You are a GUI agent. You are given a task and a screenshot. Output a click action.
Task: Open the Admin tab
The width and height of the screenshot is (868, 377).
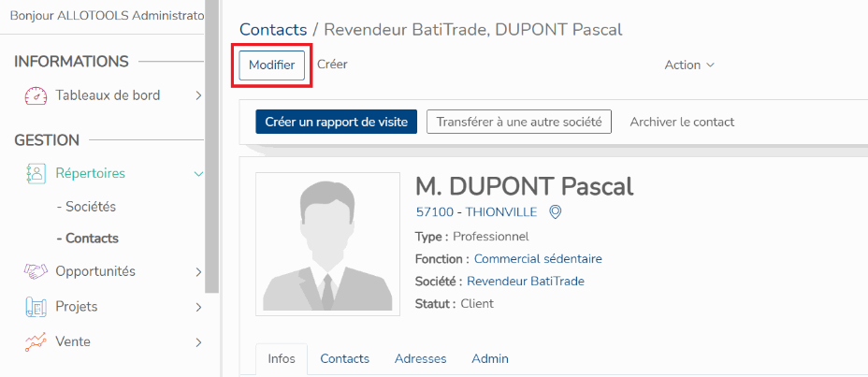click(490, 358)
